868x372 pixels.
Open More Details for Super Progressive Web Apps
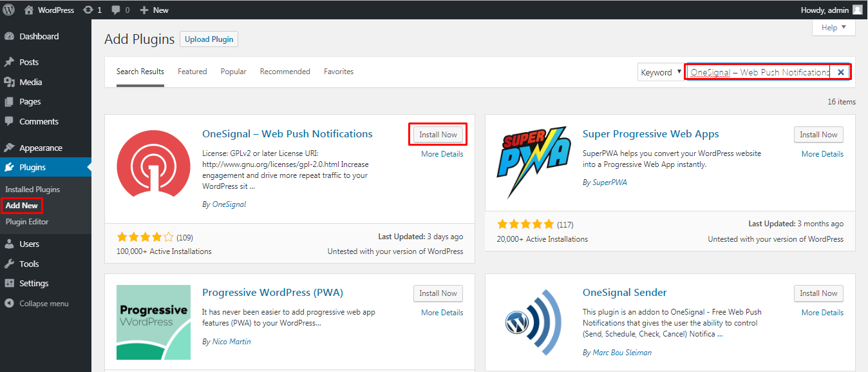tap(822, 154)
